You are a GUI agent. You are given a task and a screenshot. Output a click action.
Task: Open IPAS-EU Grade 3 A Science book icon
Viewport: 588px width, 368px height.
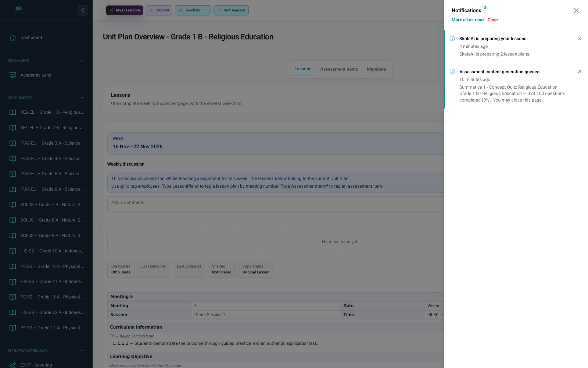pos(12,143)
